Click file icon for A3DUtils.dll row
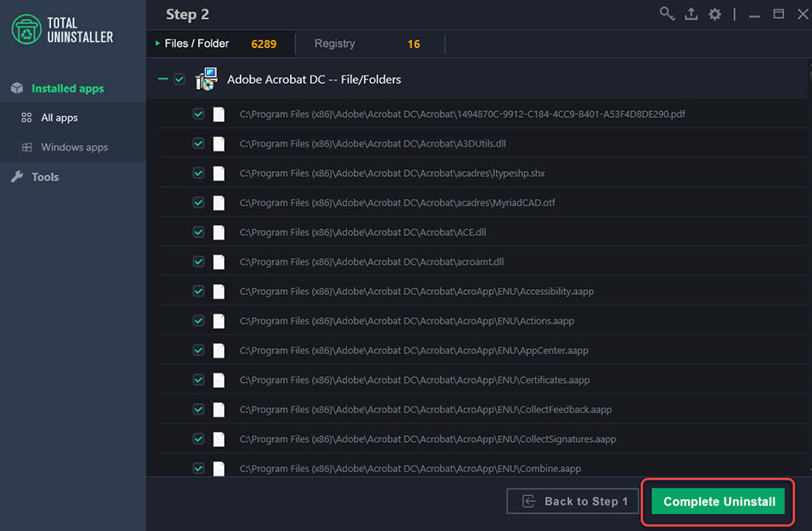Viewport: 812px width, 531px height. (219, 144)
